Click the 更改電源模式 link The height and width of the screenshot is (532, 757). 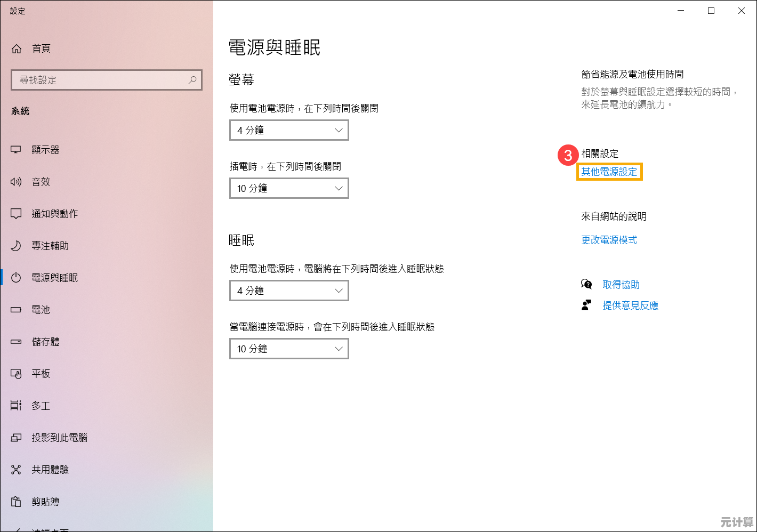[609, 240]
